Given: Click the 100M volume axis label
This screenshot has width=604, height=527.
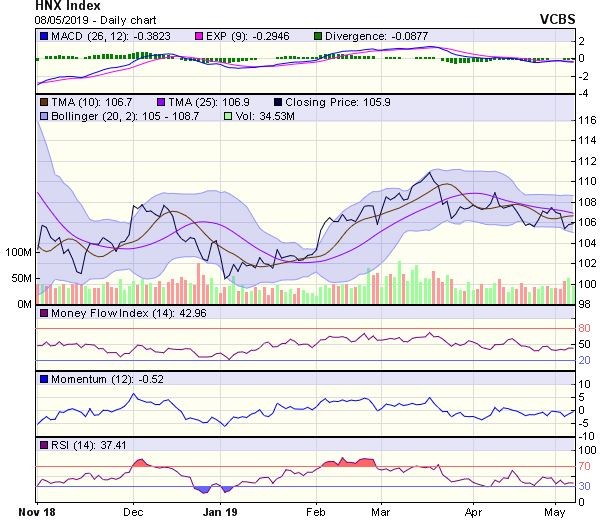Looking at the screenshot, I should point(18,252).
